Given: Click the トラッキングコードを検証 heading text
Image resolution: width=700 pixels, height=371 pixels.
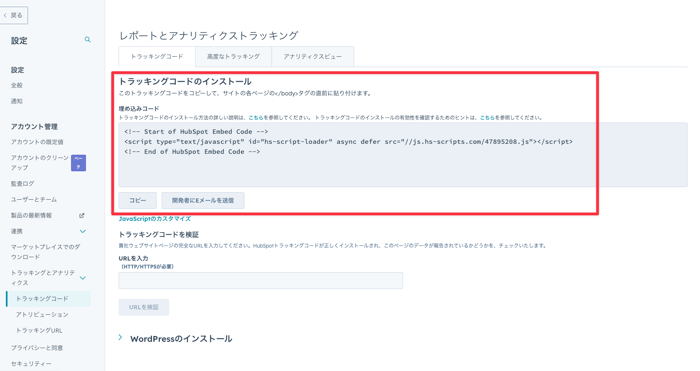Looking at the screenshot, I should coord(158,235).
